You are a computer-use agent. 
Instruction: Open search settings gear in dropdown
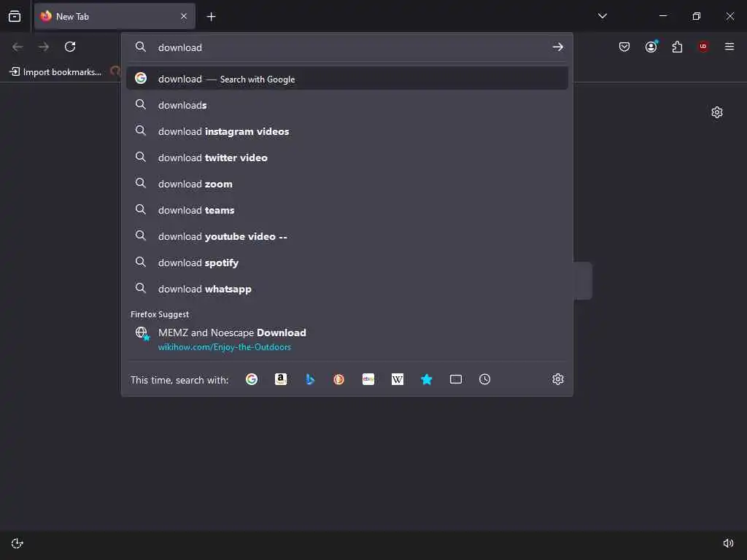coord(558,379)
